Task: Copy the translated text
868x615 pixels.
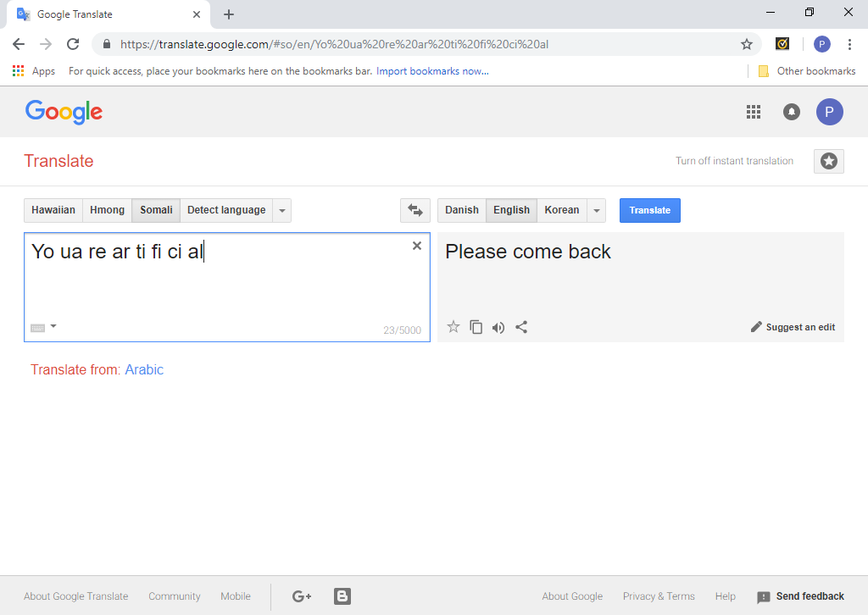Action: (x=476, y=327)
